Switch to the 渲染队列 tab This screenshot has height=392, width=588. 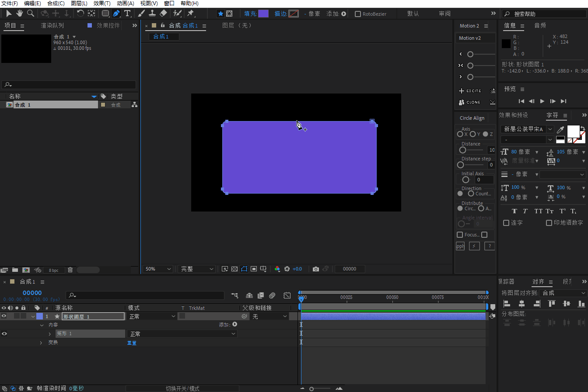click(52, 25)
